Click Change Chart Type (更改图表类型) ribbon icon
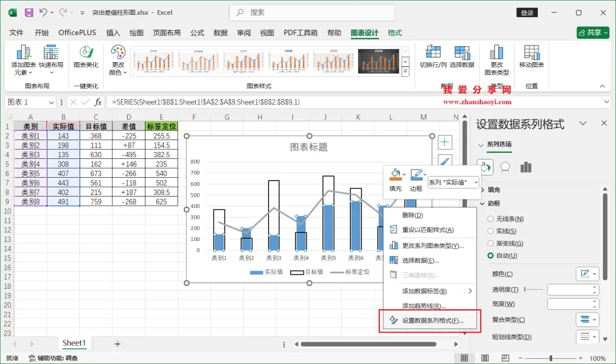 click(497, 60)
